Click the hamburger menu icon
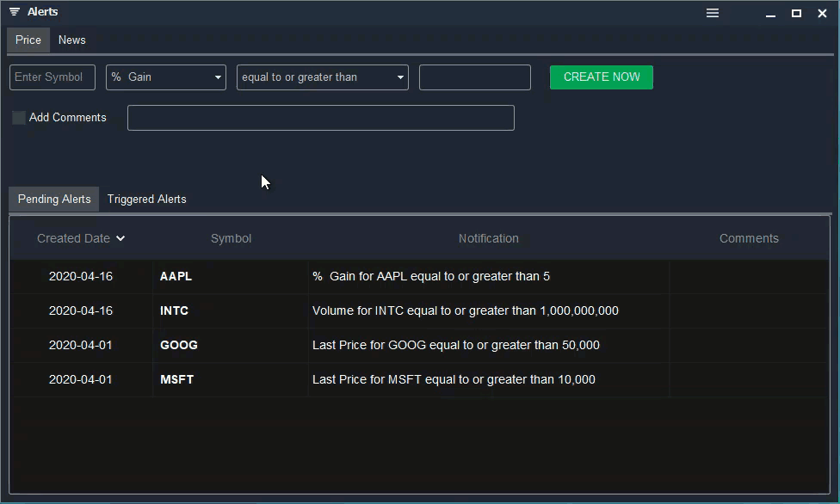The width and height of the screenshot is (840, 504). (x=712, y=13)
